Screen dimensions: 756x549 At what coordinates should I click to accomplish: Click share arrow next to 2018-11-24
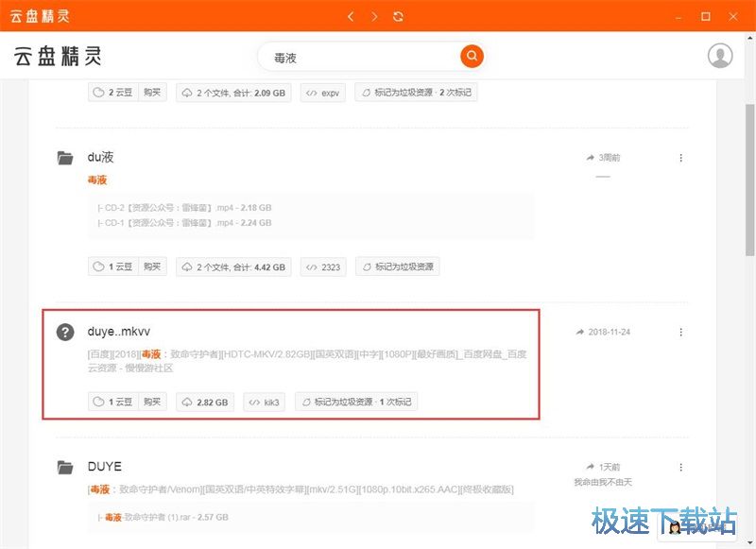pos(579,332)
